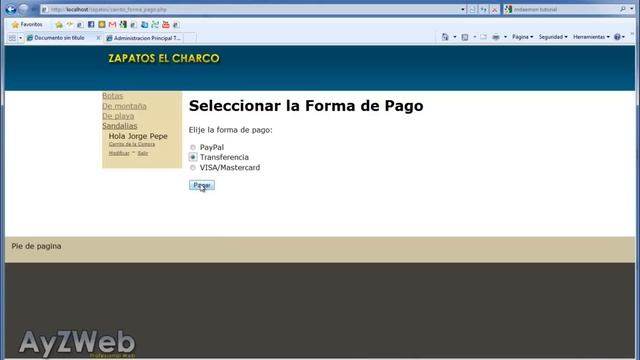Click the Facebook bookmark icon
This screenshot has height=360, width=640.
click(91, 24)
